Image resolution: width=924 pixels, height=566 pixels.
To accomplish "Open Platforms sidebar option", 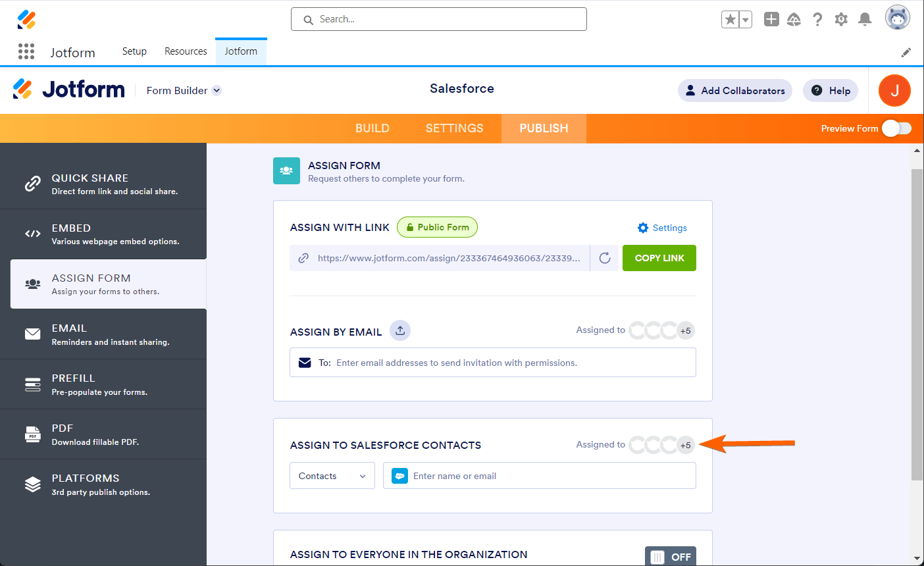I will [x=103, y=484].
